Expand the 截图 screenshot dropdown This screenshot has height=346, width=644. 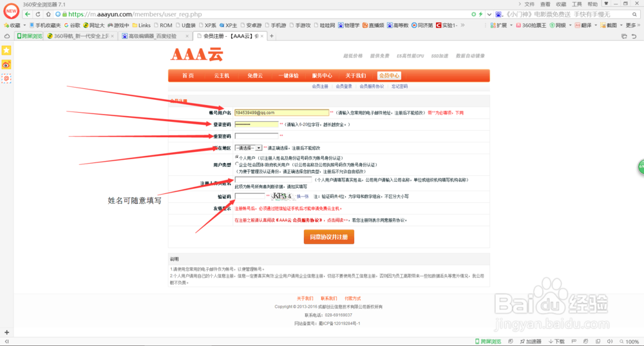click(620, 25)
